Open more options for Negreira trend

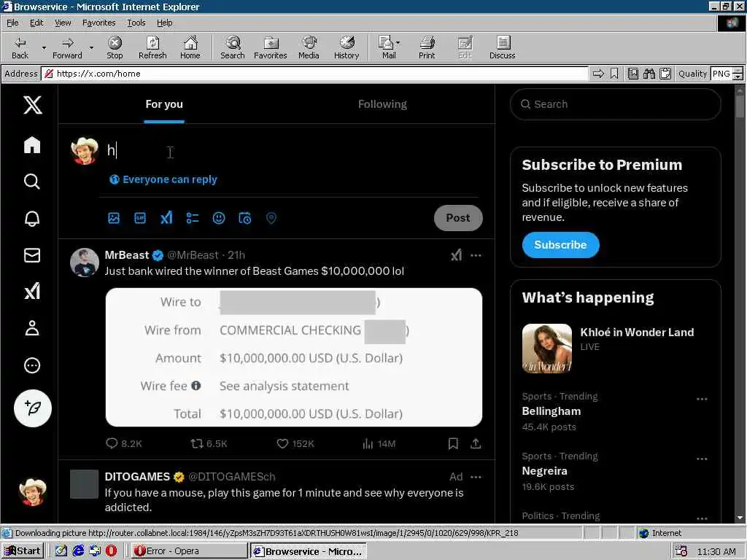tap(702, 459)
